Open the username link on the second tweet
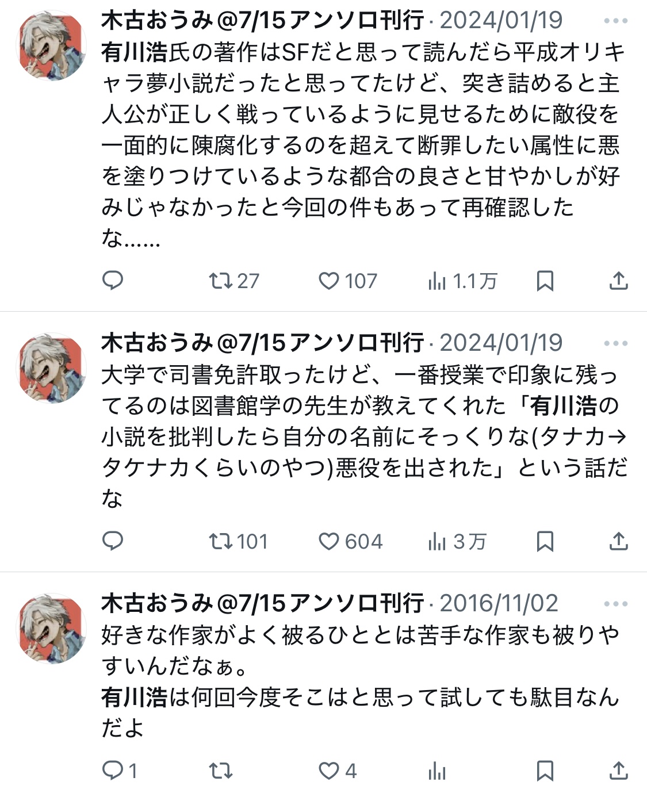This screenshot has height=812, width=647. pos(262,343)
